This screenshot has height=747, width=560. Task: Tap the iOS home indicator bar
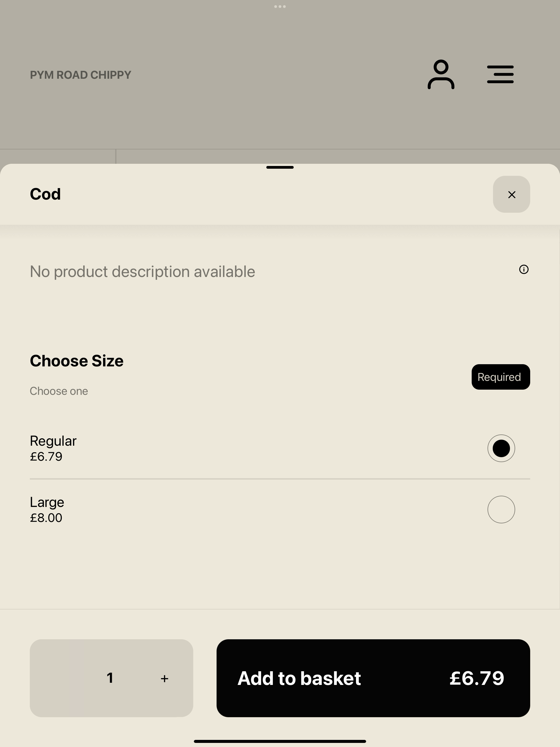280,741
